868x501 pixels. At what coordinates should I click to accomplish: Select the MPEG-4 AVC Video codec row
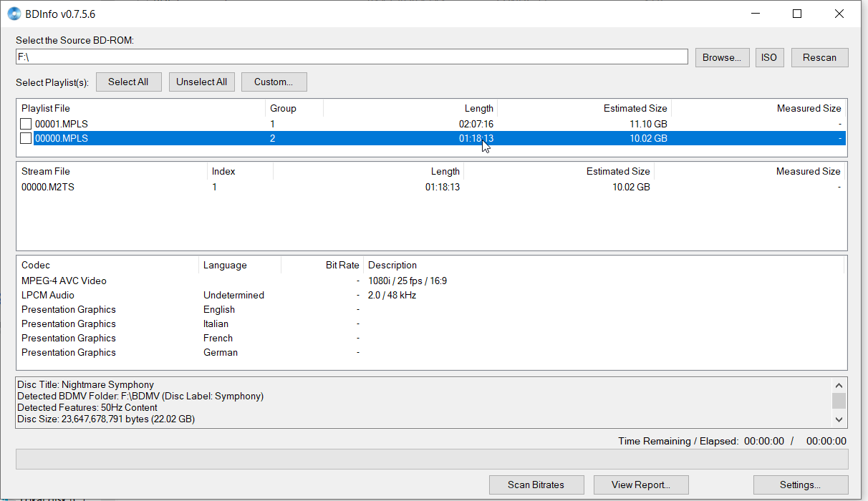coord(432,281)
